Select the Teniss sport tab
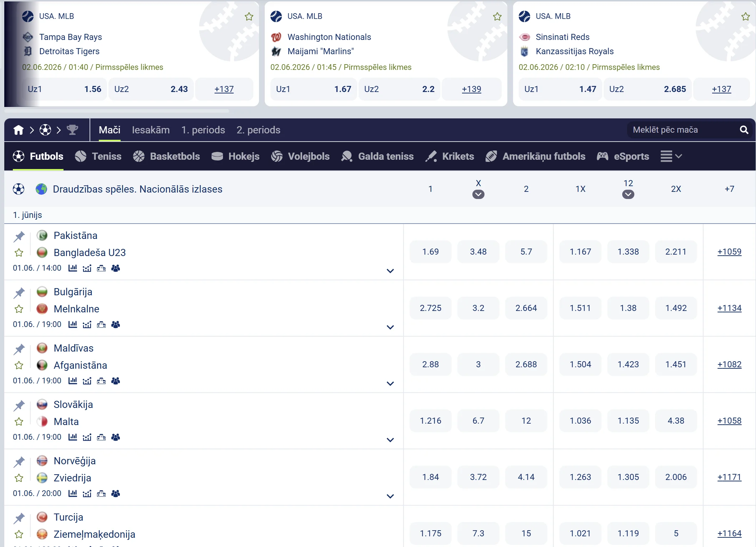The width and height of the screenshot is (756, 547). 98,156
